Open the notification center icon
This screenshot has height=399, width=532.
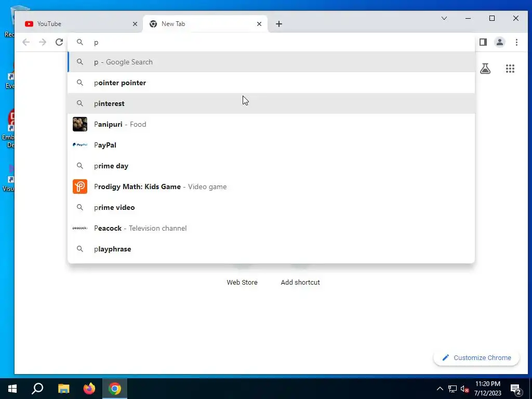coord(516,390)
